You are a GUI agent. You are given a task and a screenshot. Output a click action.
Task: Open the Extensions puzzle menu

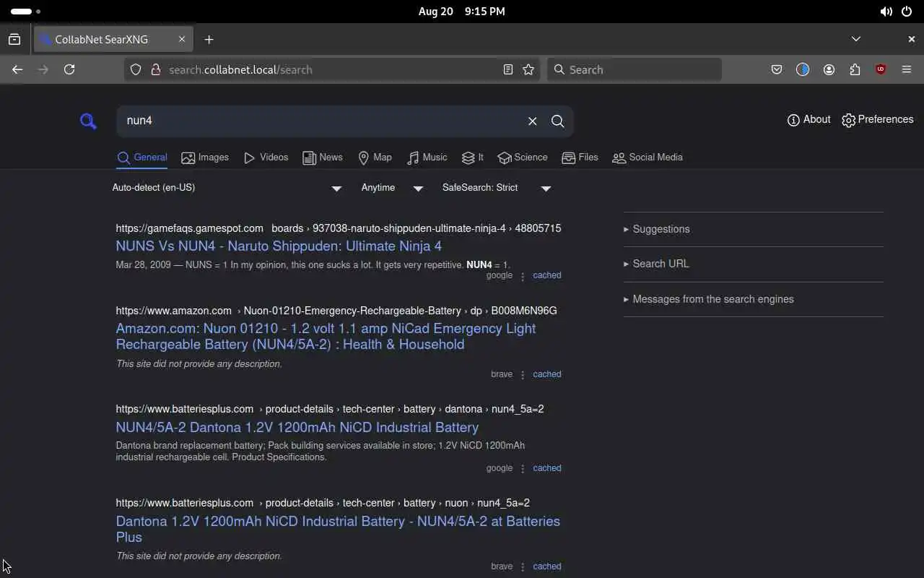pyautogui.click(x=855, y=69)
